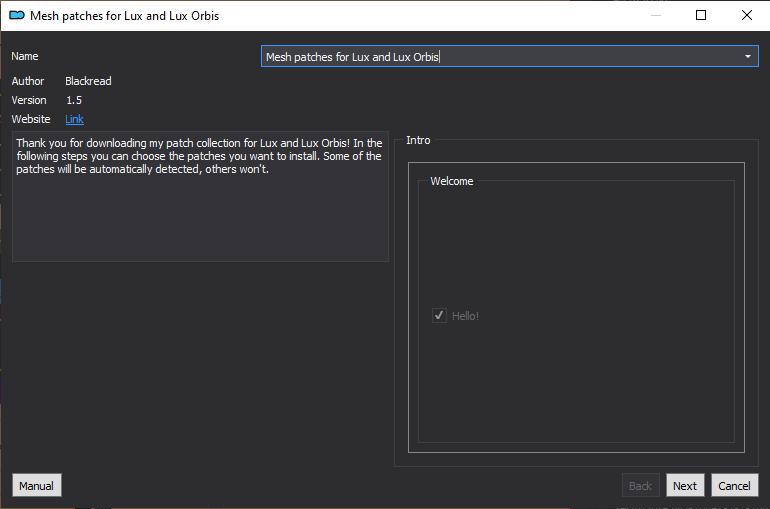This screenshot has width=770, height=509.
Task: Go to the Next installer step
Action: (685, 485)
